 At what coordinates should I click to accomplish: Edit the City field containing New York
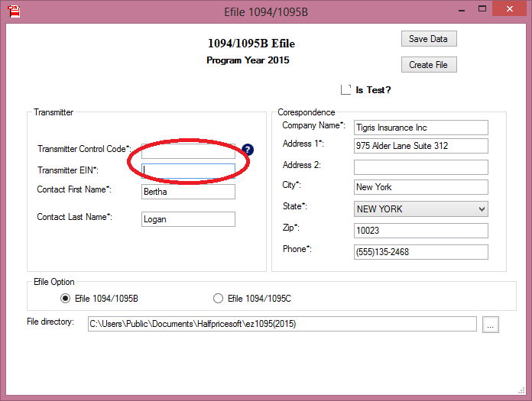pyautogui.click(x=420, y=187)
